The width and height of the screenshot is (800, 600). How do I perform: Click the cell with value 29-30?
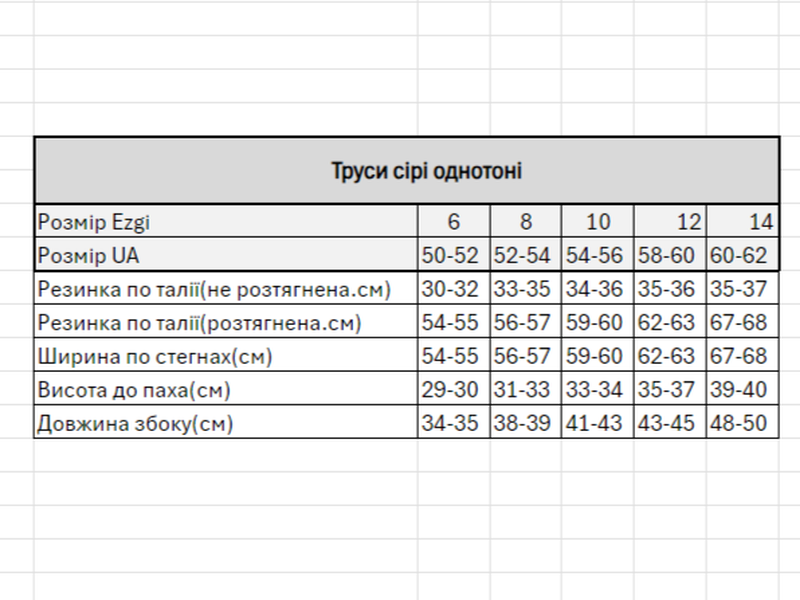click(454, 389)
